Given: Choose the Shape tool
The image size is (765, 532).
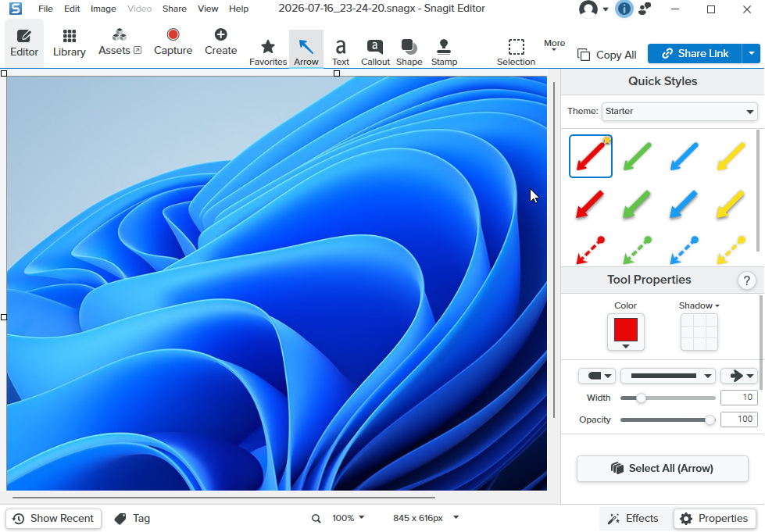Looking at the screenshot, I should [409, 52].
